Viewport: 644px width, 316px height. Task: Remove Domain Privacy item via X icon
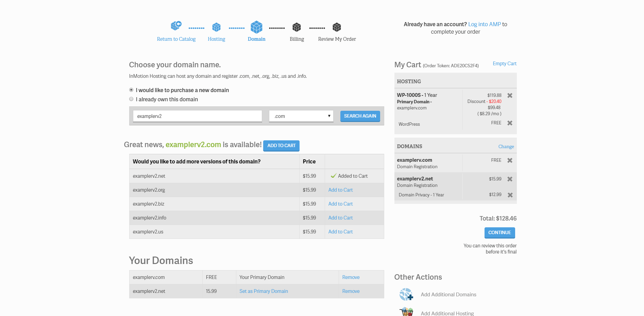coord(510,195)
